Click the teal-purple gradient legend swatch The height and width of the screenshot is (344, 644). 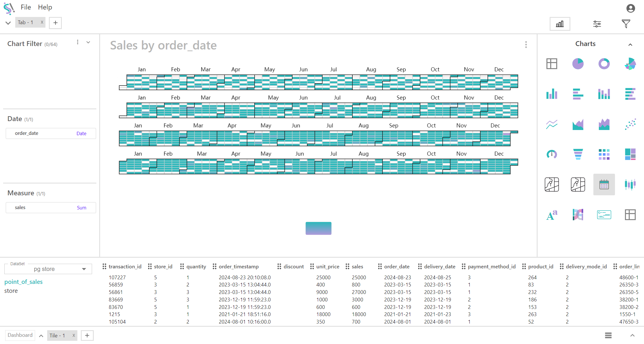(318, 228)
